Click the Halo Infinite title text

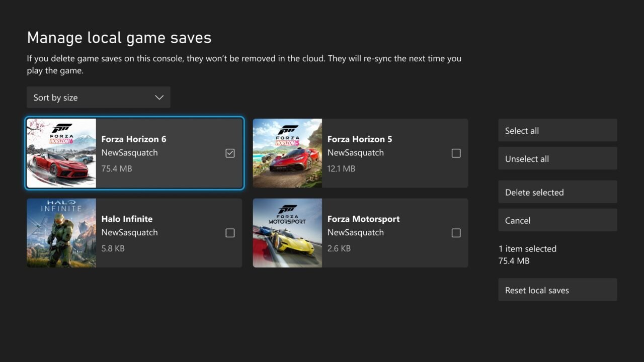[127, 219]
